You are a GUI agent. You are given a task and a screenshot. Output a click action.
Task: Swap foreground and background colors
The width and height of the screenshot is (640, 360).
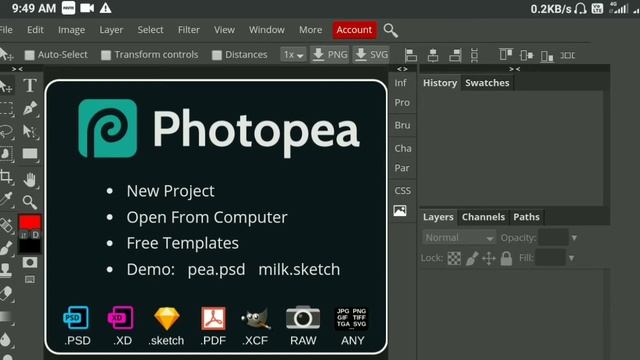[24, 235]
